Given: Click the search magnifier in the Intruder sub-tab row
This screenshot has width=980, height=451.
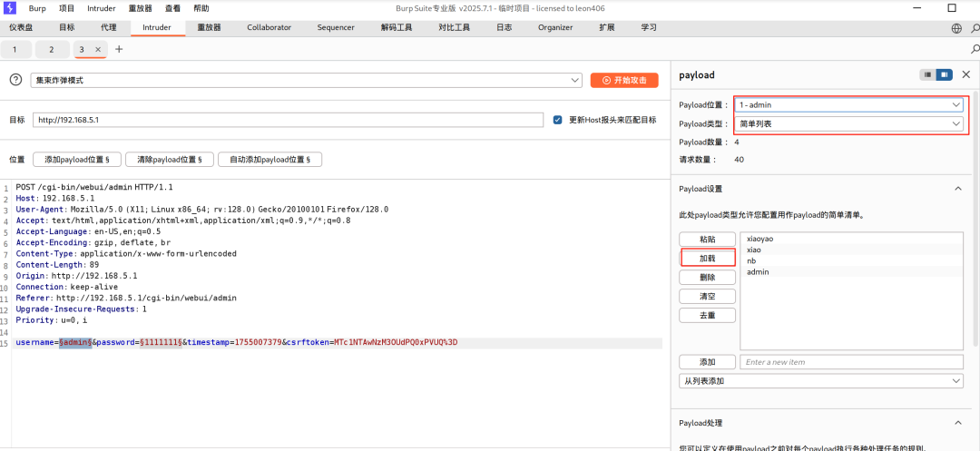Looking at the screenshot, I should 975,49.
